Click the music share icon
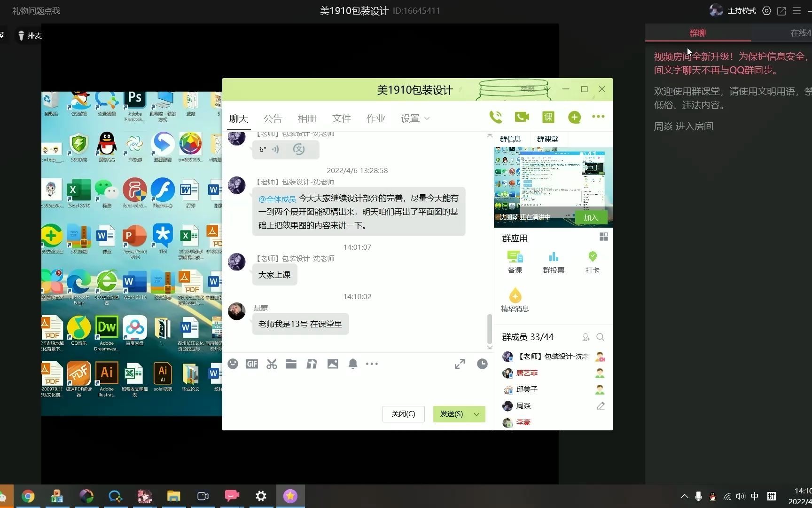Viewport: 812px width, 508px height. [312, 364]
